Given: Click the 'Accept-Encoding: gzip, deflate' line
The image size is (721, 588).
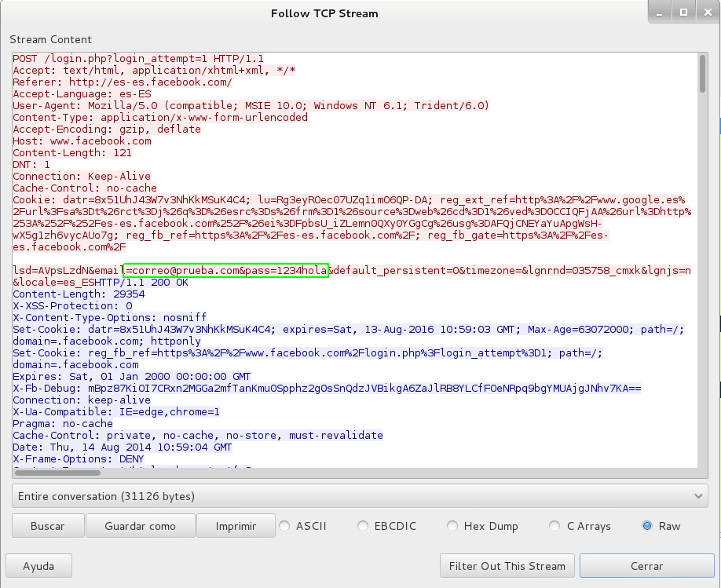Looking at the screenshot, I should point(107,130).
